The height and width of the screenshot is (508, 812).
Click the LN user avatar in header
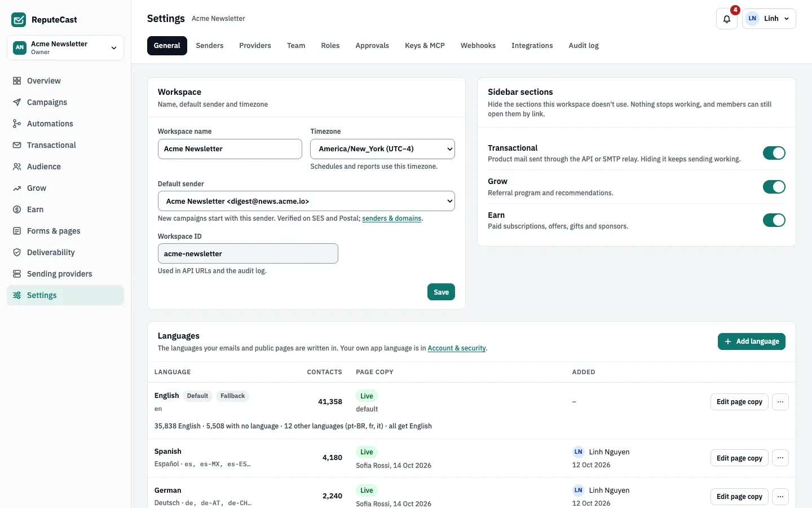pyautogui.click(x=752, y=19)
